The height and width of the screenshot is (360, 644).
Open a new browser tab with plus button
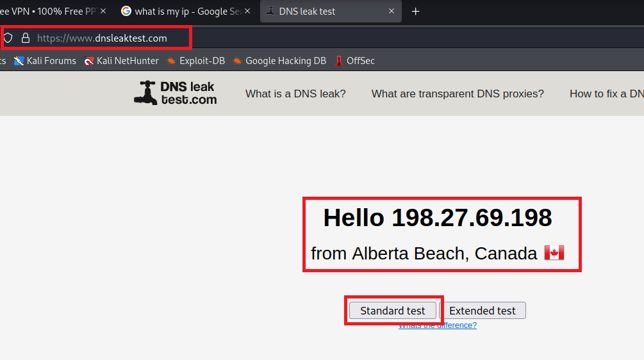(415, 12)
